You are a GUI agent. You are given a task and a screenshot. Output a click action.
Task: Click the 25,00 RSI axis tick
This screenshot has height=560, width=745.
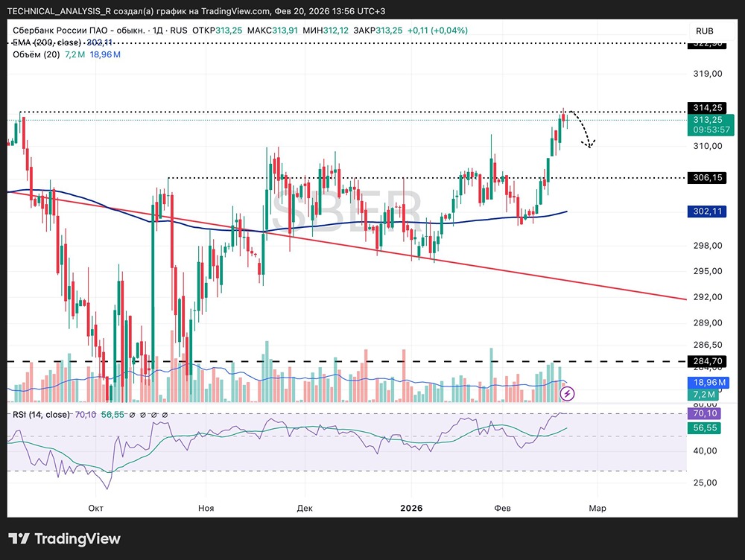coord(705,483)
